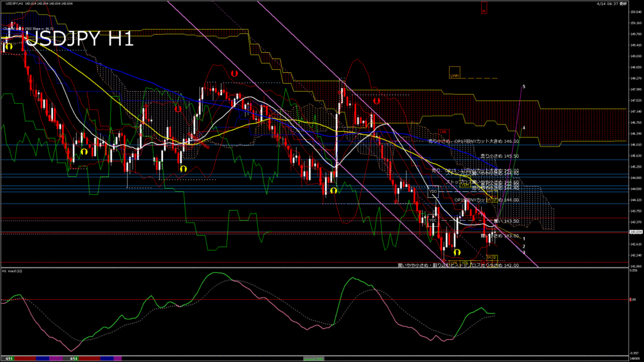Select the red rectangle marker at chart top

484,8
